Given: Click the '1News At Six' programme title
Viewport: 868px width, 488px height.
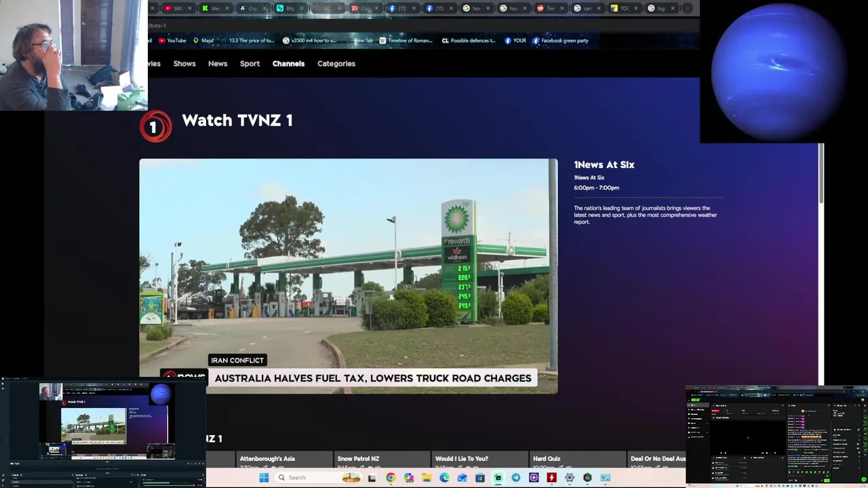Looking at the screenshot, I should (x=604, y=165).
